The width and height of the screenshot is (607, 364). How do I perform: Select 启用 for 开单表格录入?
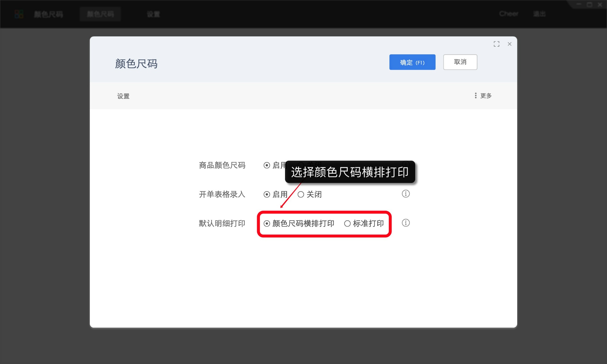tap(276, 194)
